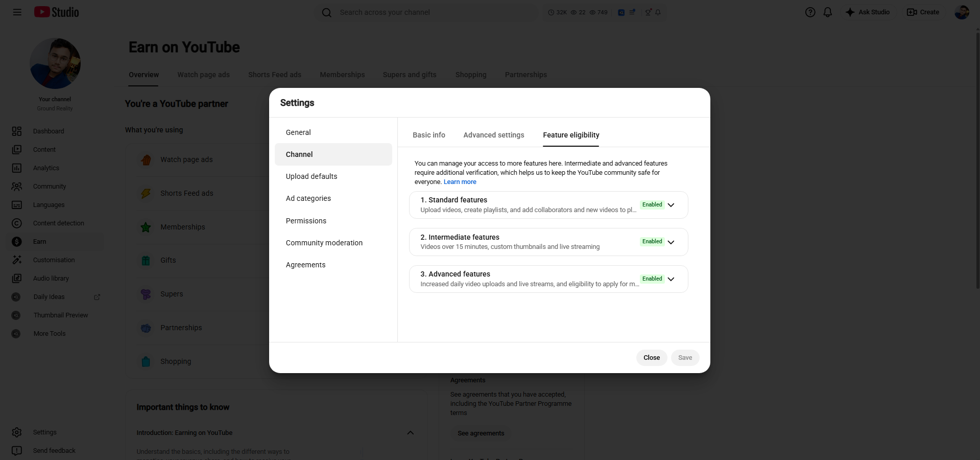Open the hamburger navigation menu
The width and height of the screenshot is (980, 460).
click(17, 12)
